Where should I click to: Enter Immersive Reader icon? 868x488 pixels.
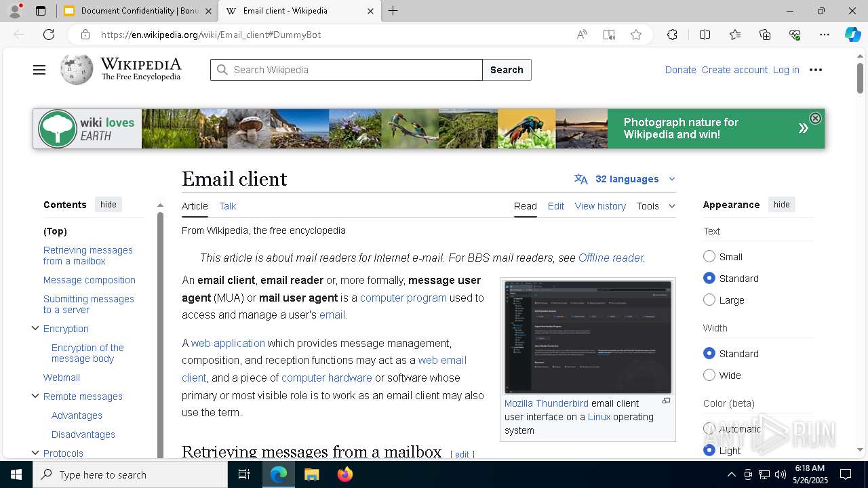tap(609, 35)
